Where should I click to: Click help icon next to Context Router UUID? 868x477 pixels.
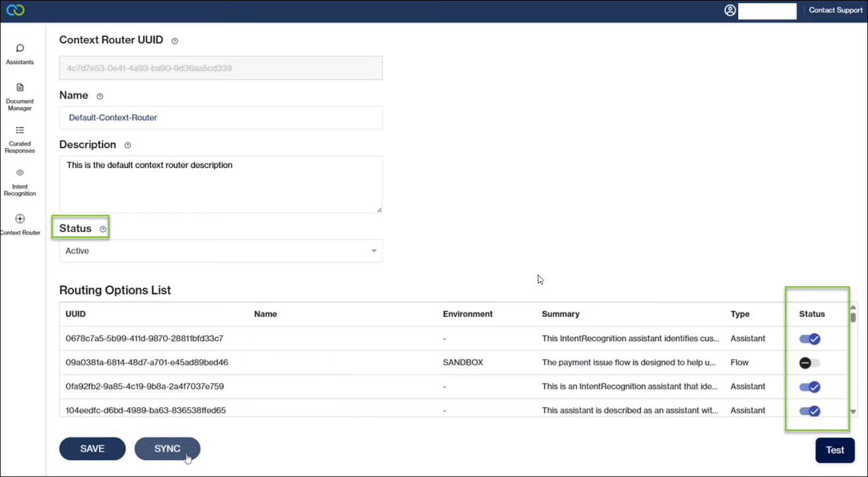point(175,41)
